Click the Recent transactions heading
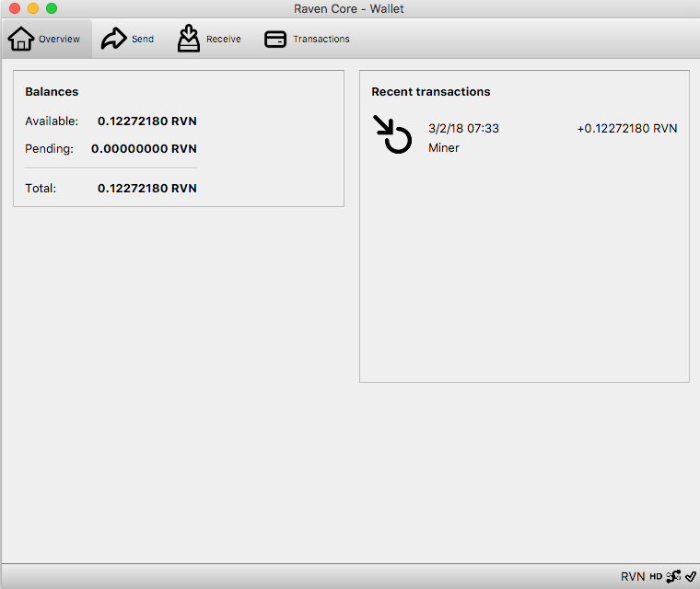The width and height of the screenshot is (700, 589). click(431, 91)
